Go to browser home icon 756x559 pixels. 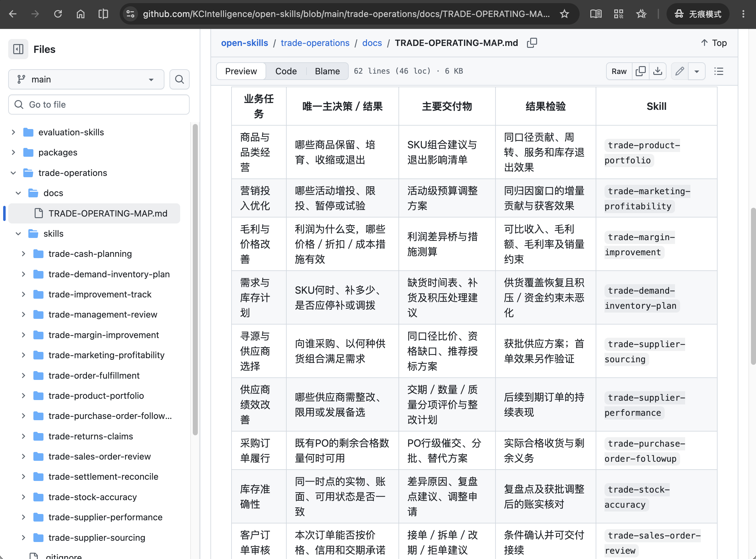pos(81,14)
